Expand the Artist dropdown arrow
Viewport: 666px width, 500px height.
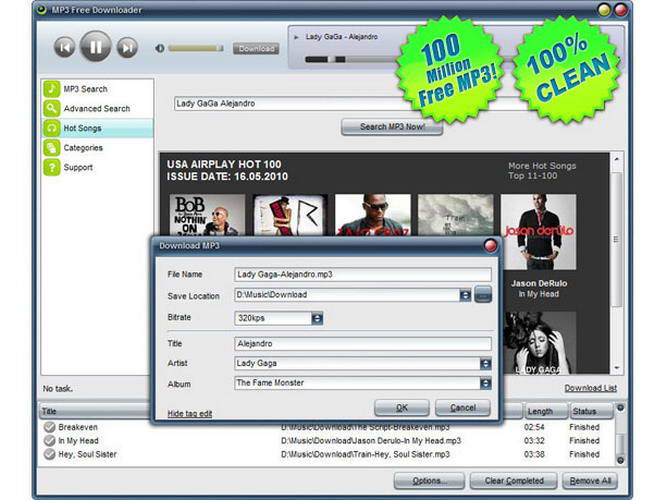point(485,364)
